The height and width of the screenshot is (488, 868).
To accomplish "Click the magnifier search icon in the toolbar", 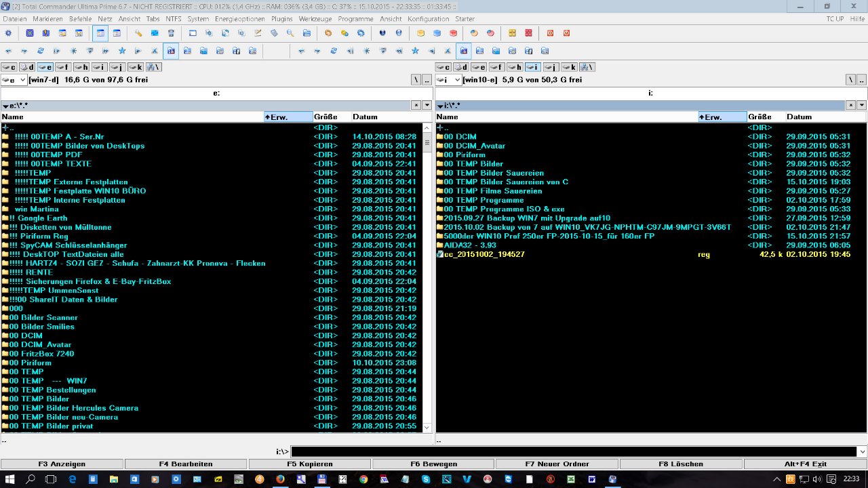I will pos(290,33).
